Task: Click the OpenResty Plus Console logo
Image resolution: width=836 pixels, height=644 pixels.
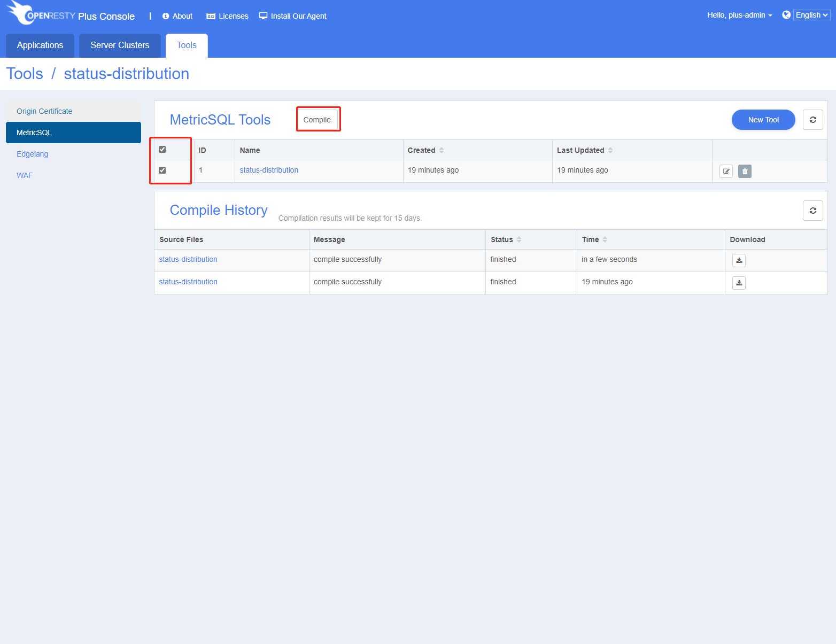Action: 71,13
